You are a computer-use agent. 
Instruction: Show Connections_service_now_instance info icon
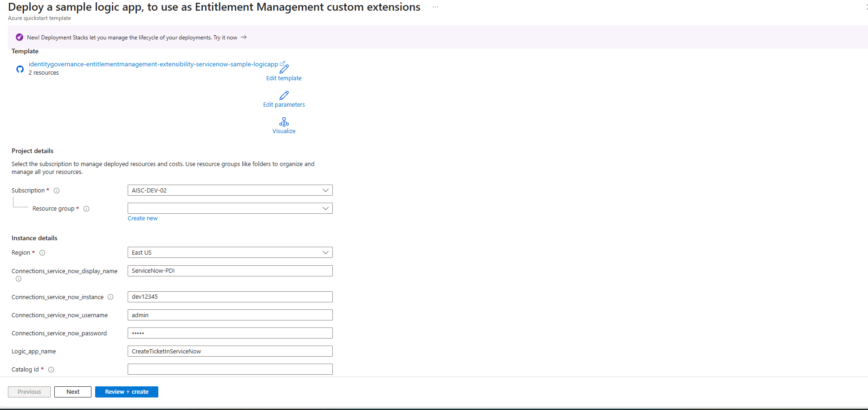coord(110,297)
